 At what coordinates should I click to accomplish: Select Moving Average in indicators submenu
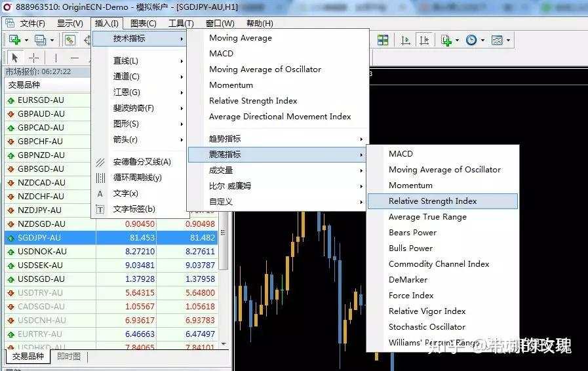(277, 38)
